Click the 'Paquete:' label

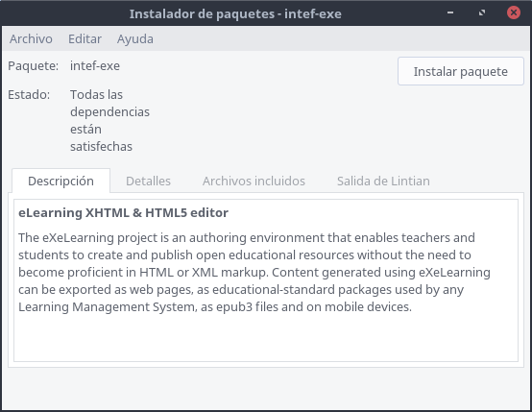[x=34, y=66]
